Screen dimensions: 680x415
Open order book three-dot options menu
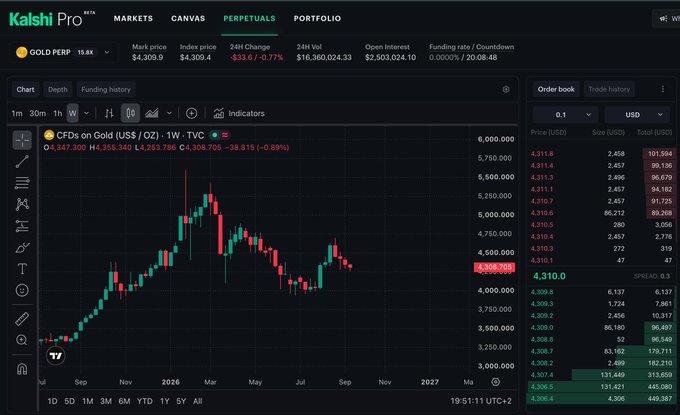(663, 89)
